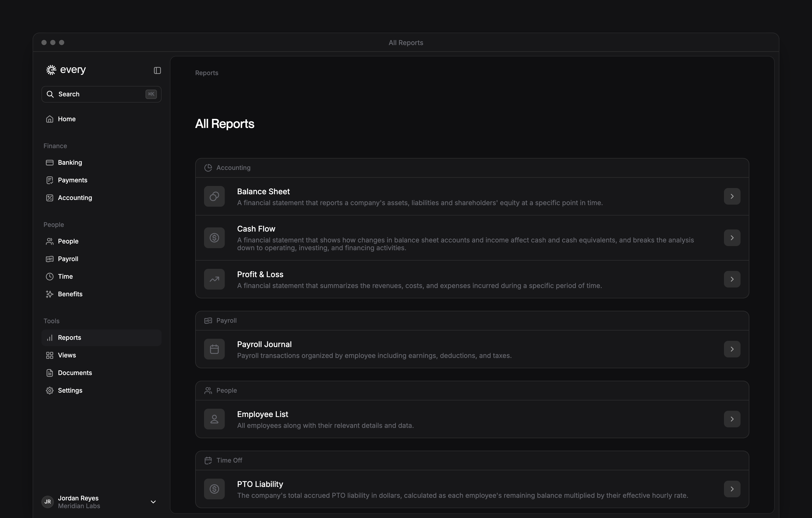Click the every logo icon
812x518 pixels.
click(51, 70)
